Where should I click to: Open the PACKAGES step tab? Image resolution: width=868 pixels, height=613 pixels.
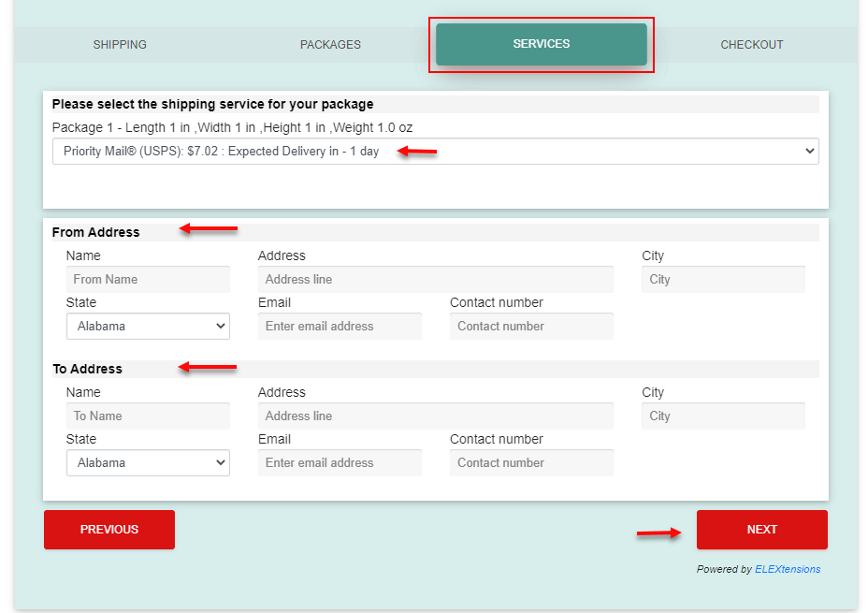(x=330, y=44)
